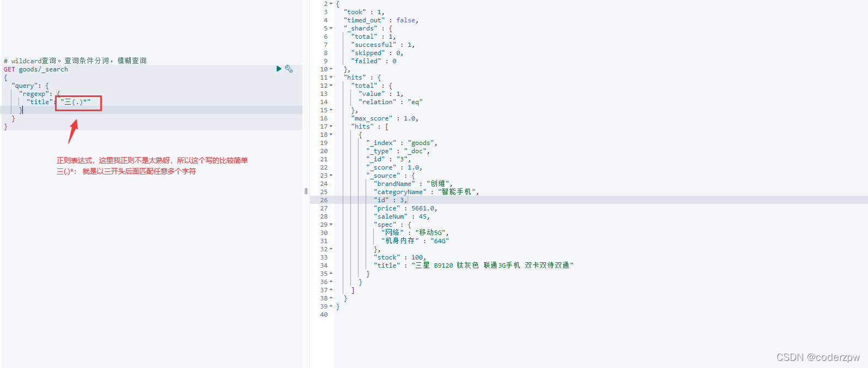Open the wrench request options menu
The width and height of the screenshot is (868, 368).
tap(289, 69)
